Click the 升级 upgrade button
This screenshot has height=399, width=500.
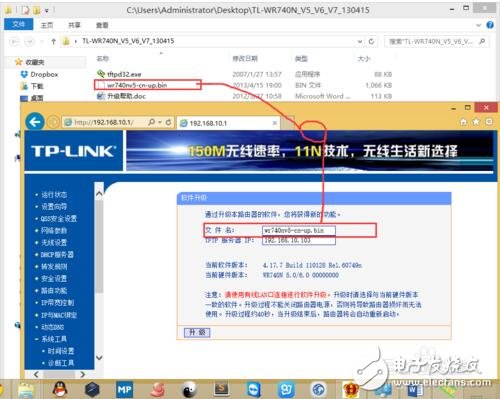[x=197, y=332]
